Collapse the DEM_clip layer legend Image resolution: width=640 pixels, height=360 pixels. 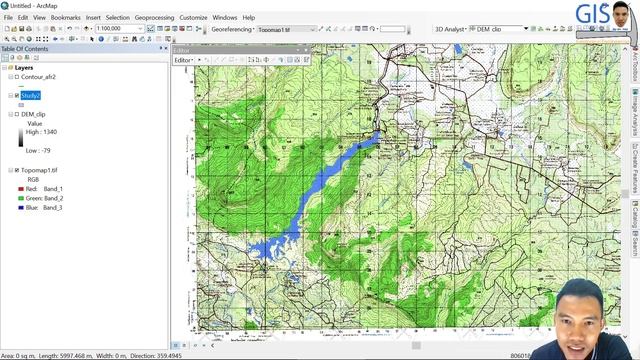click(x=11, y=114)
